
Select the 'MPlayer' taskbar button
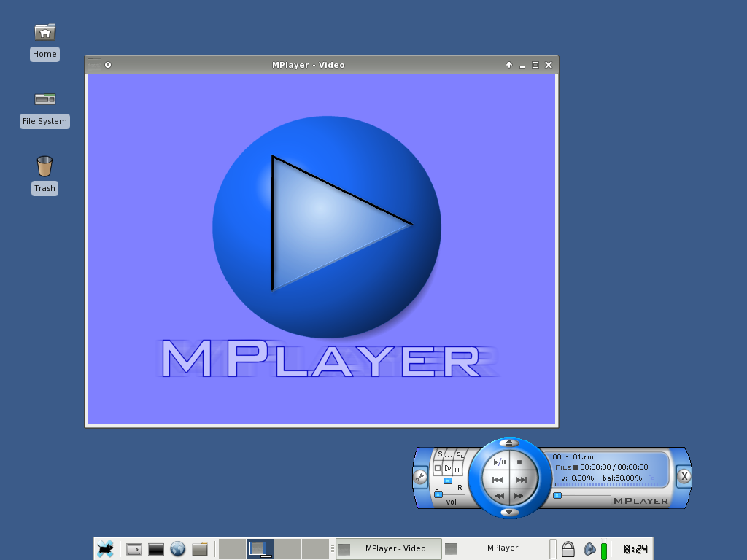click(495, 548)
